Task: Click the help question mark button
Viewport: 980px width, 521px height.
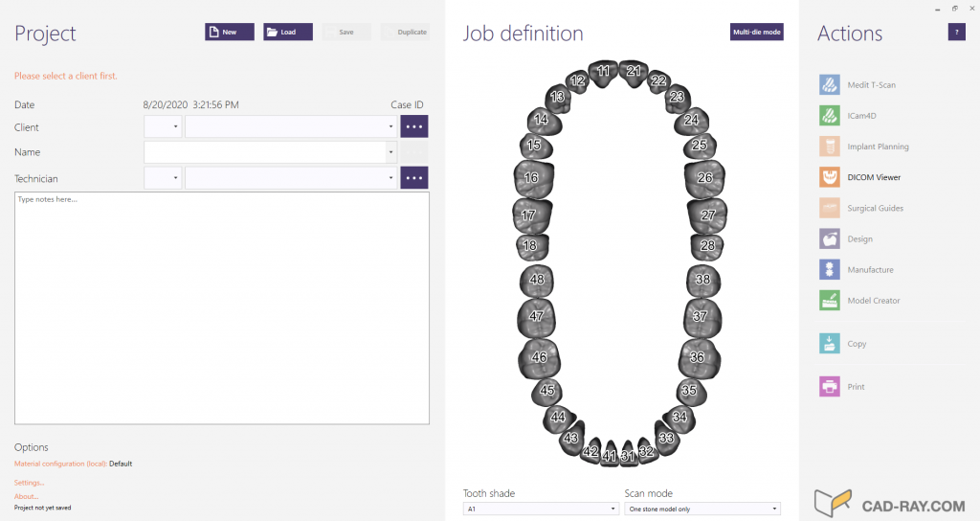Action: click(956, 33)
